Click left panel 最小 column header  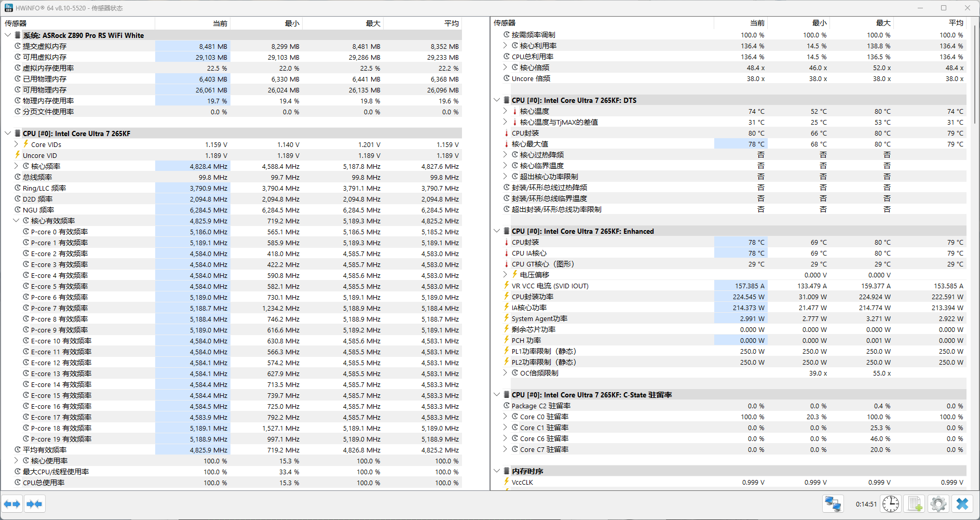click(266, 23)
